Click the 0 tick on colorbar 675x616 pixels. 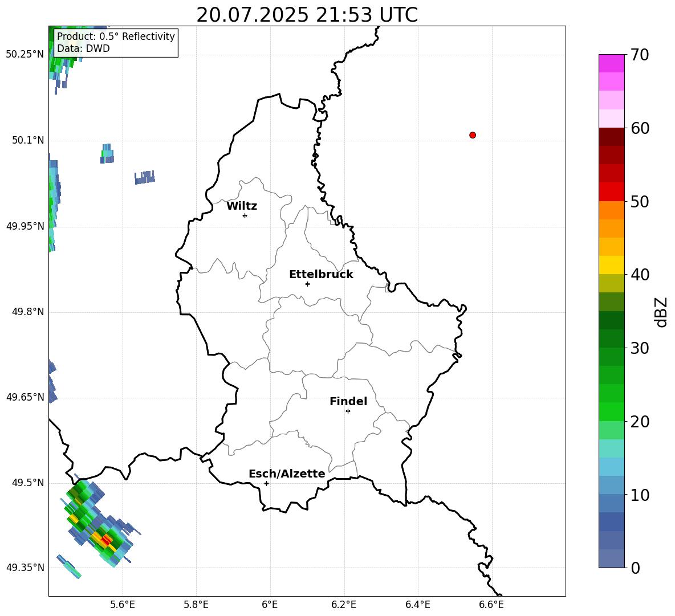point(635,568)
